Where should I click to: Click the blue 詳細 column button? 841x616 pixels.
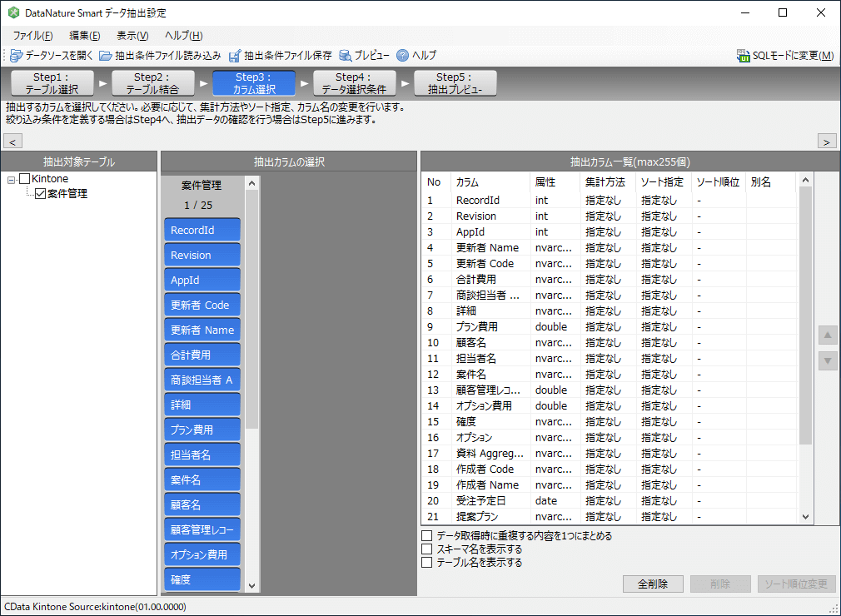[x=202, y=405]
